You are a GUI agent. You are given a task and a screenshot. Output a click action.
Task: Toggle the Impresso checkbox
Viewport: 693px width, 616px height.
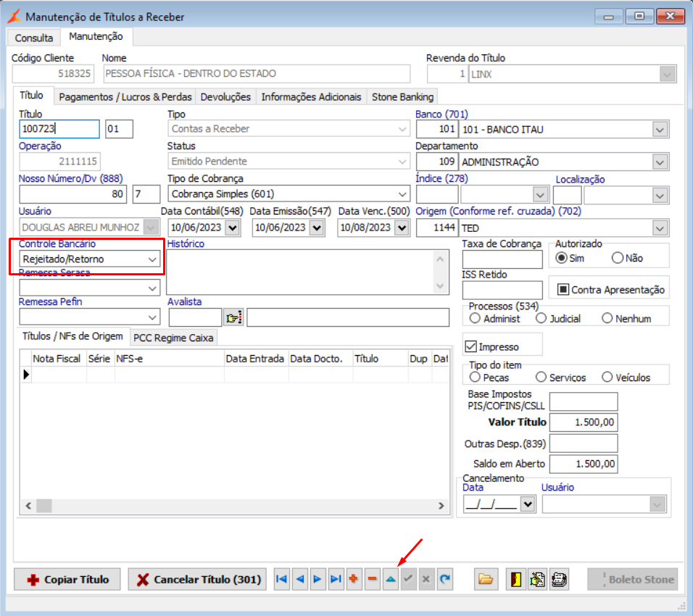click(471, 346)
